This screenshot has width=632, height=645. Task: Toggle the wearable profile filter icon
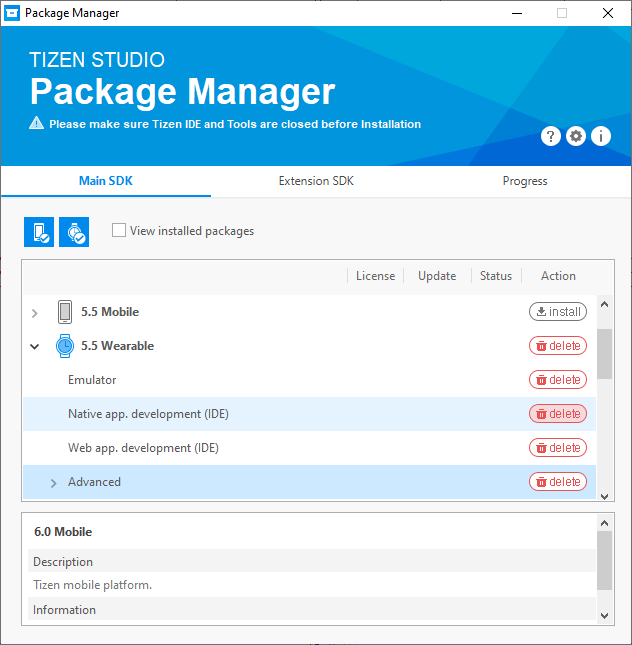[74, 232]
